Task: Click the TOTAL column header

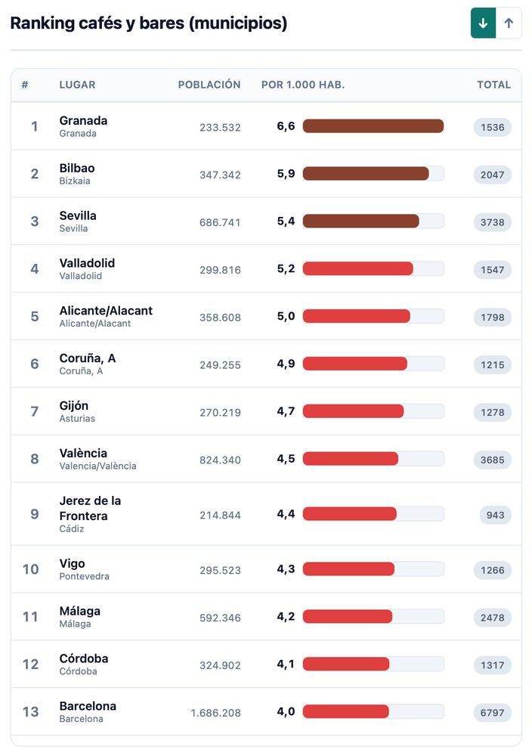Action: pos(493,85)
